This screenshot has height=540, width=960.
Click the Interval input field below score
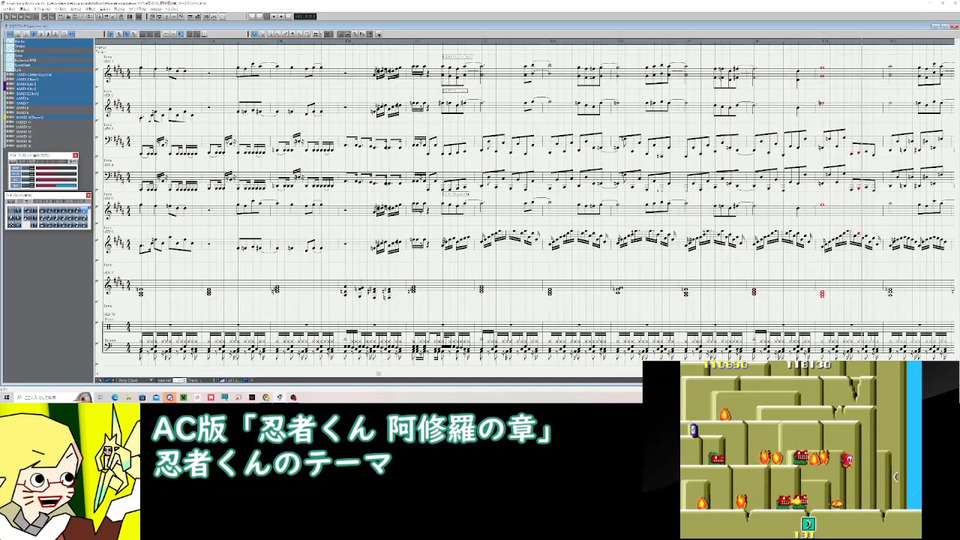(x=179, y=380)
